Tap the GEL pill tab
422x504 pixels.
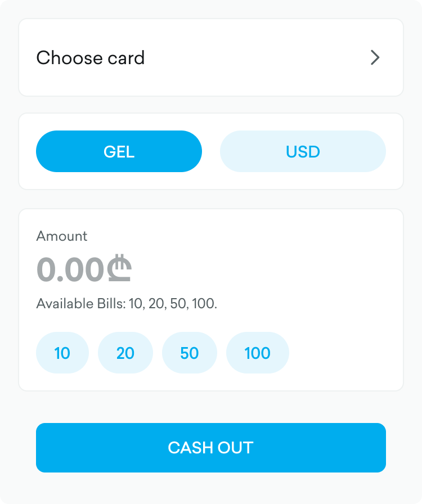tap(119, 151)
